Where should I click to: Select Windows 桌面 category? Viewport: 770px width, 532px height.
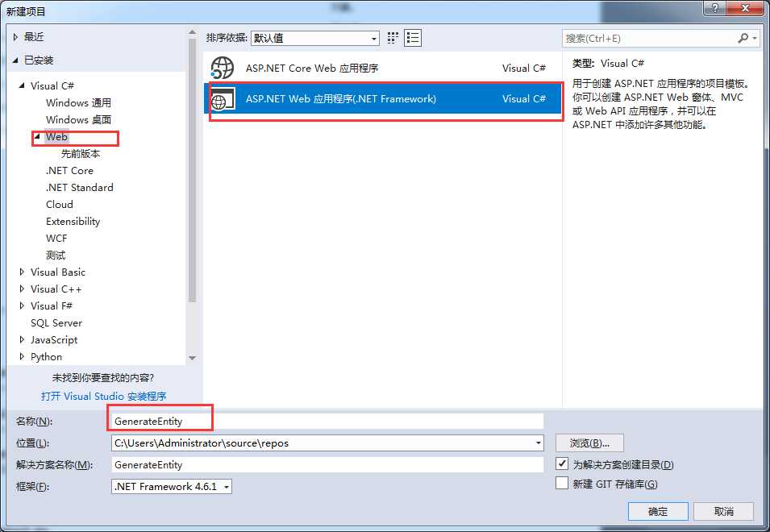point(78,120)
